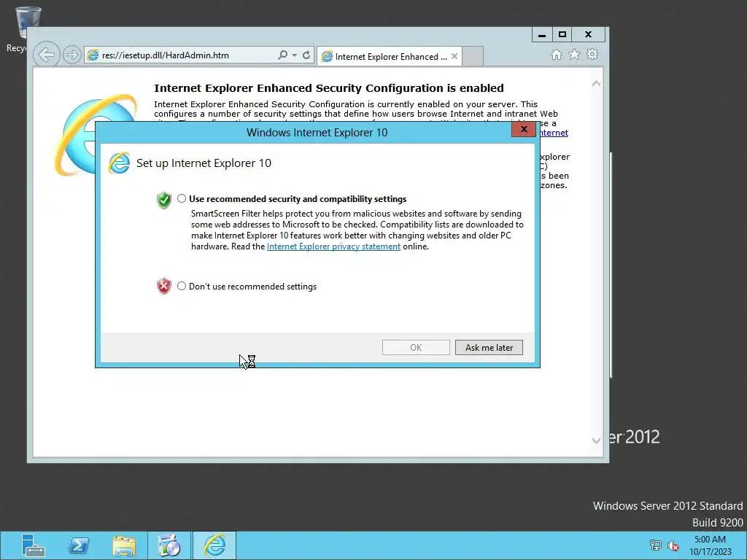Screen dimensions: 747x560
Task: Click the page's partly hidden 'nternet' link
Action: pyautogui.click(x=554, y=133)
